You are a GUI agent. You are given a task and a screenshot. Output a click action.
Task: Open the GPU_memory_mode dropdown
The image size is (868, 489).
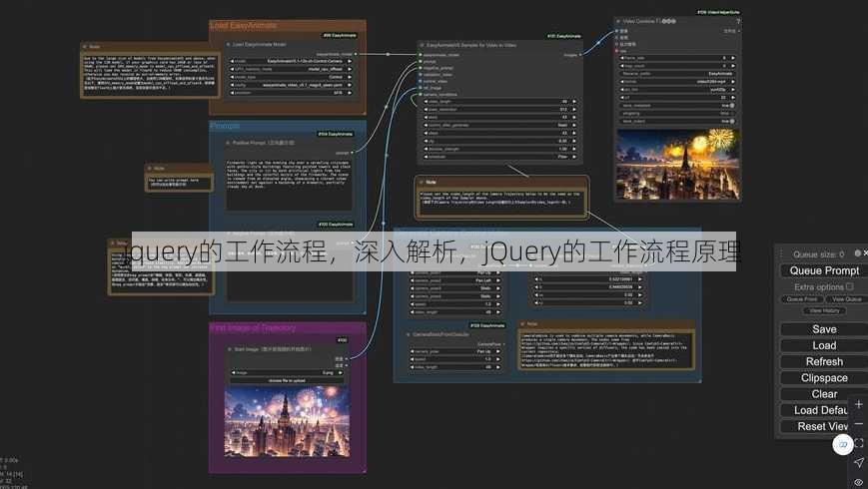point(291,69)
